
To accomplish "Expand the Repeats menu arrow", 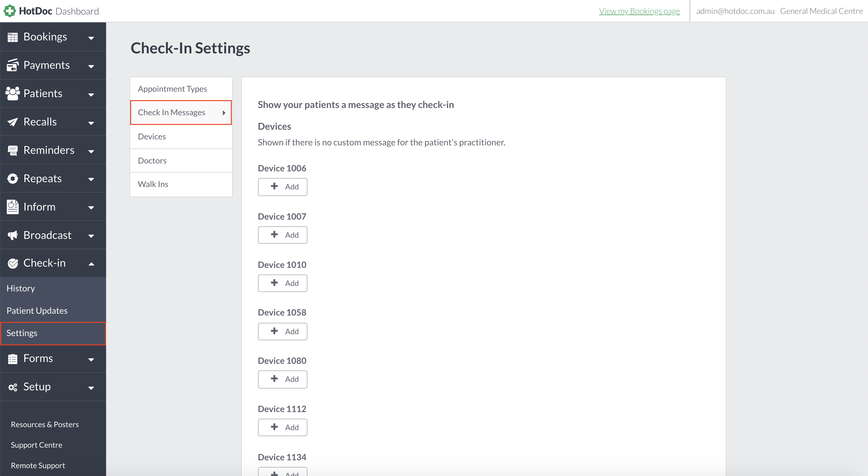I will (x=91, y=179).
